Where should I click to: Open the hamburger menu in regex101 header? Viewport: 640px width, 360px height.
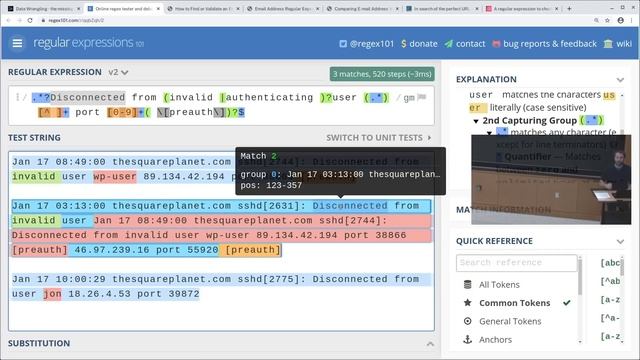pos(17,43)
